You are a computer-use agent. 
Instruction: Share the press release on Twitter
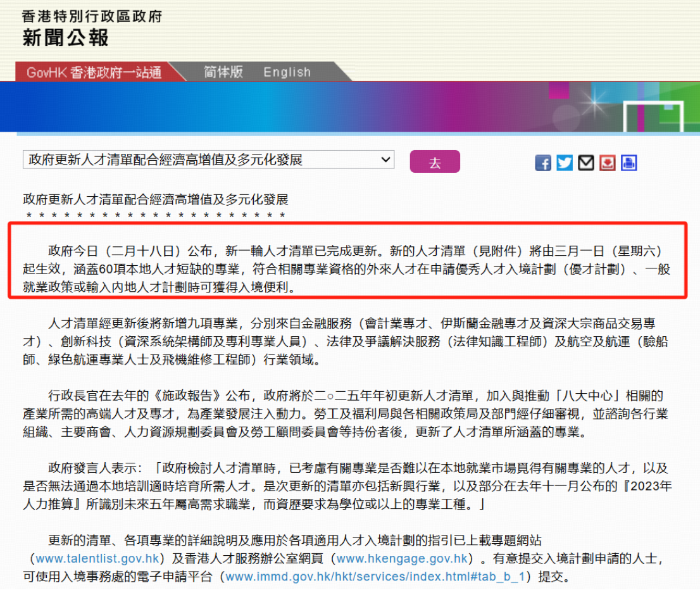click(565, 163)
